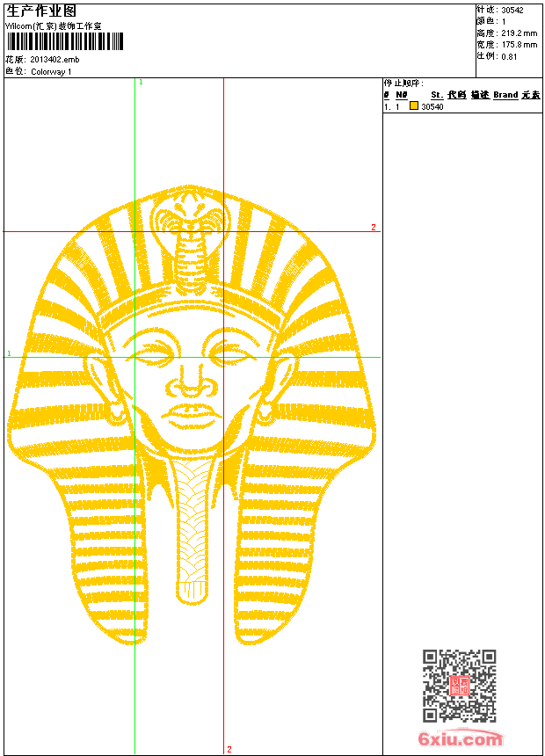Click the N# column header
545x756 pixels.
point(401,95)
